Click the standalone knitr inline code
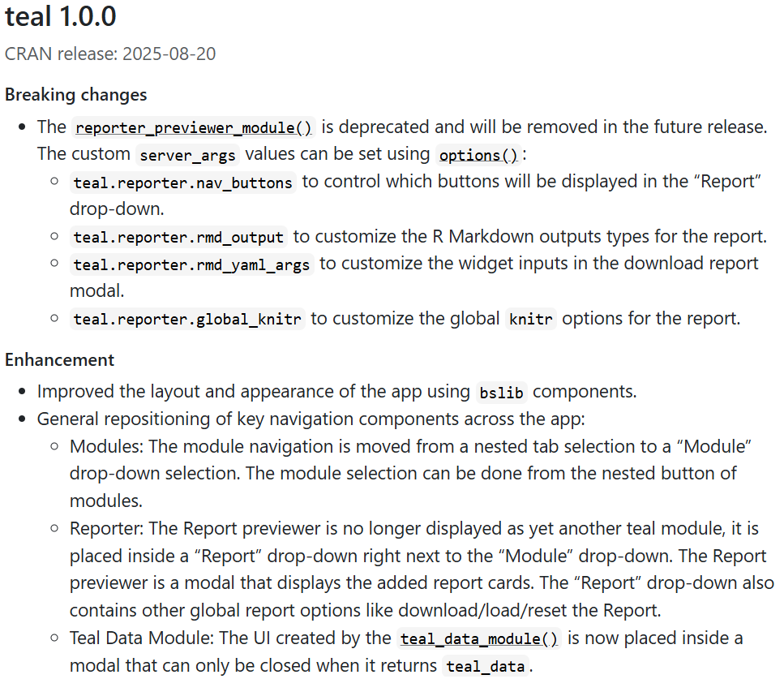784x679 pixels. [531, 319]
